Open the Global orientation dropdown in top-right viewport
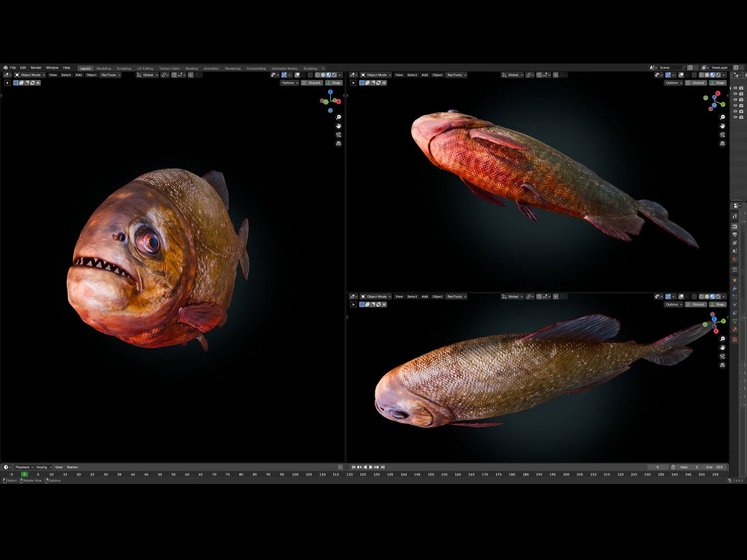Screen dimensions: 747x560 (x=512, y=75)
